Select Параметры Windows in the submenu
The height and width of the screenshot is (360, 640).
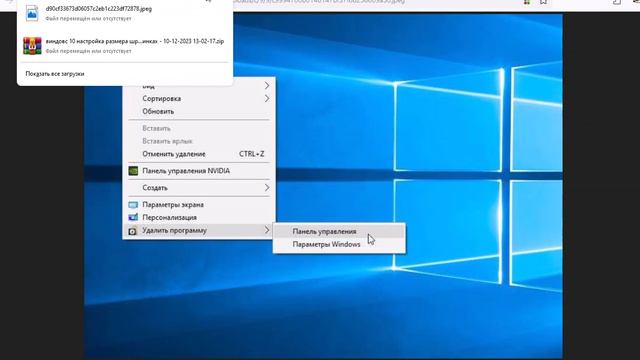pyautogui.click(x=339, y=244)
